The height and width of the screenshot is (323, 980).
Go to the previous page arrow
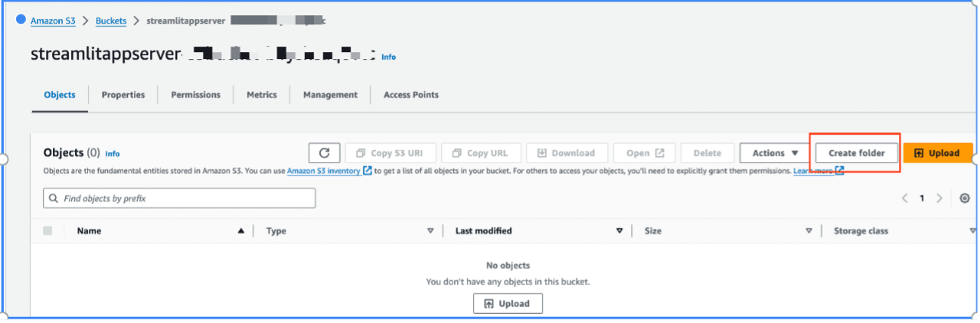point(904,198)
